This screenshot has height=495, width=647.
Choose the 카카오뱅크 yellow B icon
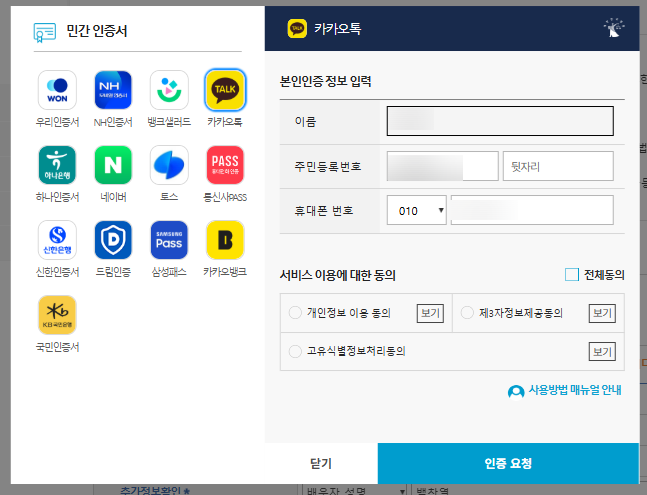pos(225,240)
